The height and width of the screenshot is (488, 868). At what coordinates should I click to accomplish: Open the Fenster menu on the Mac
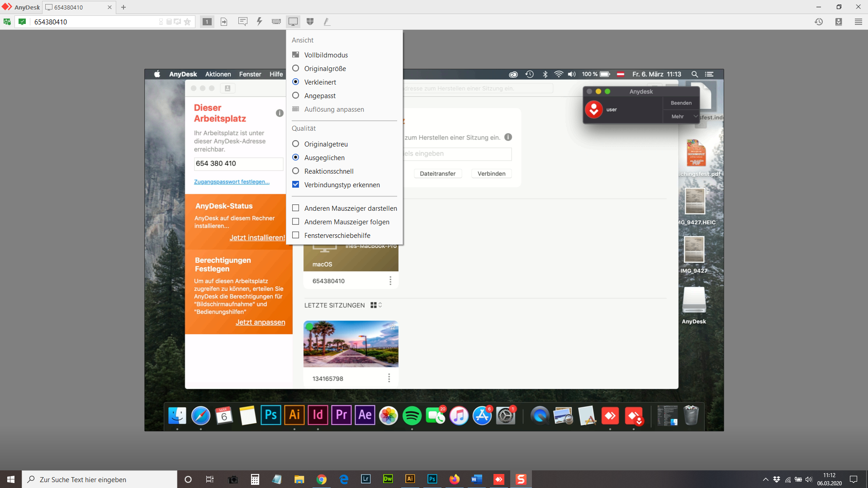click(250, 74)
